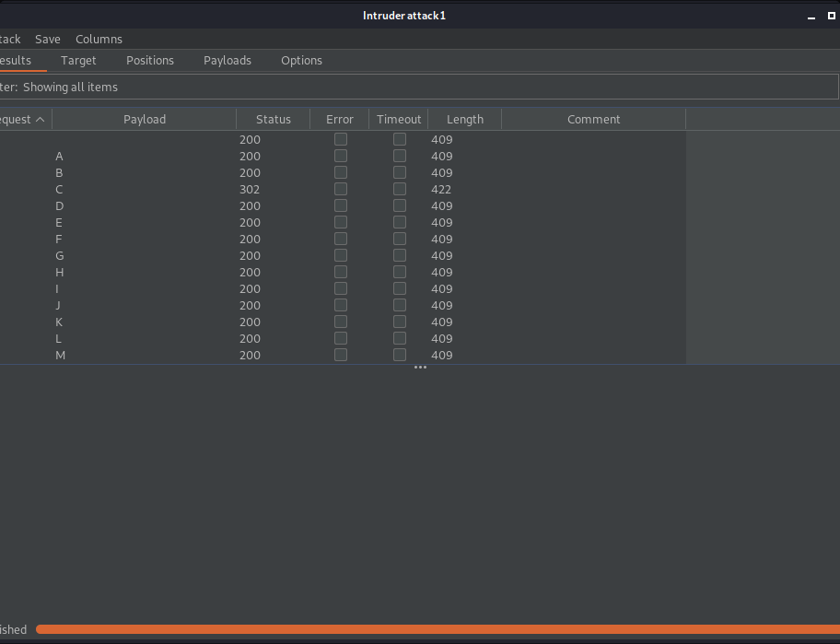Sort by the Error column header
This screenshot has width=840, height=644.
point(340,120)
